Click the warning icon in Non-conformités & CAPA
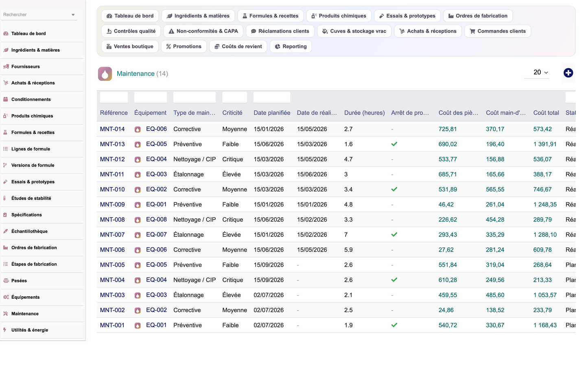The width and height of the screenshot is (588, 367). (x=171, y=31)
